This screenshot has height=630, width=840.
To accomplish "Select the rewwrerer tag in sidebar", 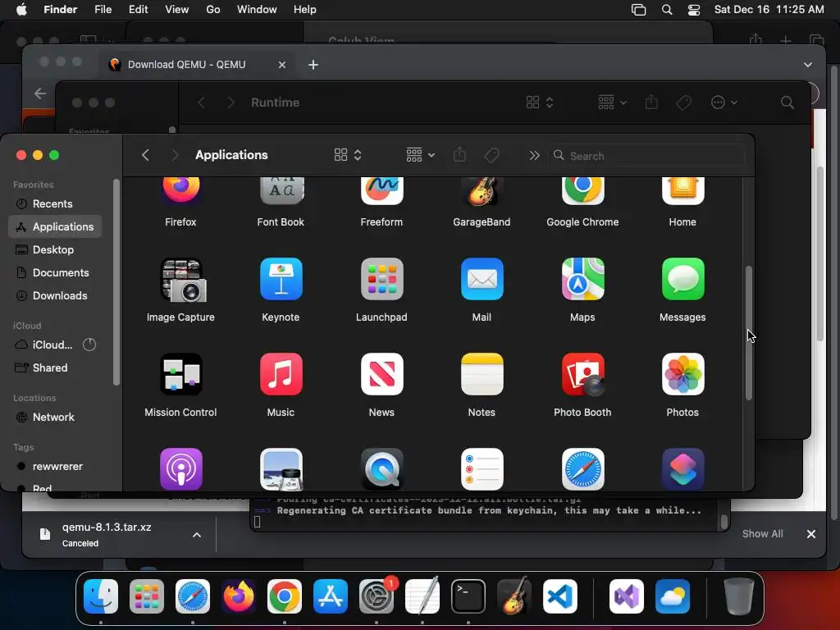I will click(57, 467).
